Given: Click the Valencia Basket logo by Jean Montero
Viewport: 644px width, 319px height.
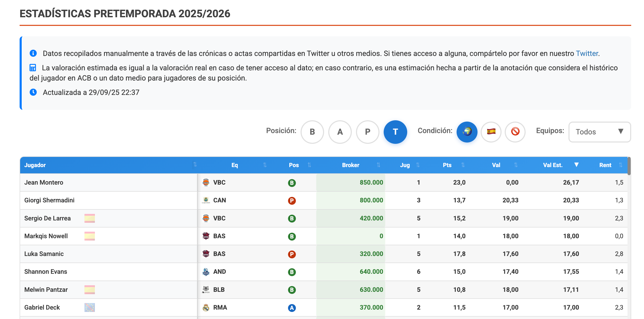Looking at the screenshot, I should pos(206,183).
